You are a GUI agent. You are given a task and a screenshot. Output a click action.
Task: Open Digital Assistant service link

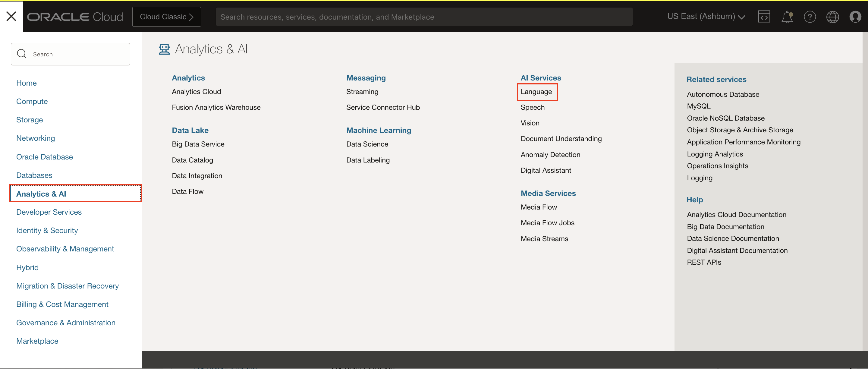(546, 170)
